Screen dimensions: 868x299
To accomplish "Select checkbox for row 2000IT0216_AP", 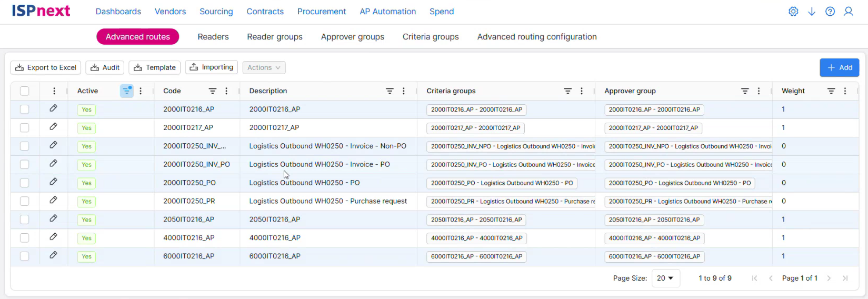I will click(25, 109).
